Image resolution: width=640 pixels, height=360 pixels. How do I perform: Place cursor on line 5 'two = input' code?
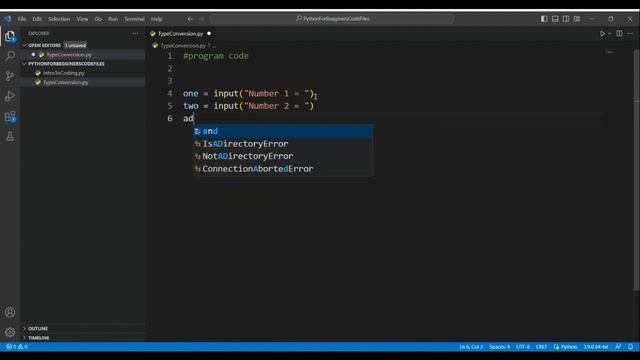[249, 106]
